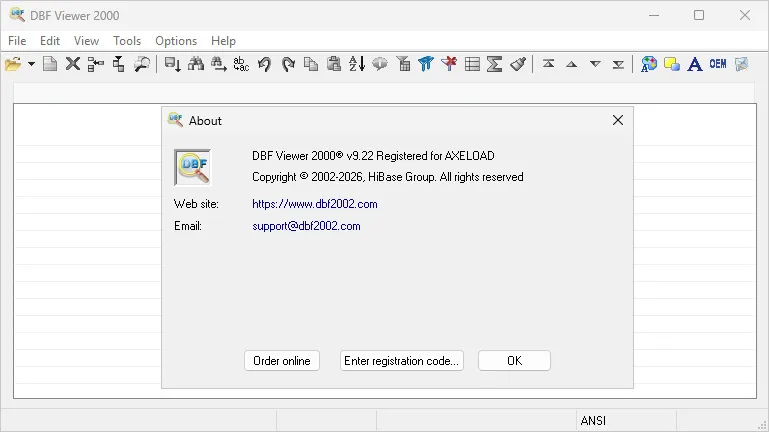Click the yellow and blue squares icon
Image resolution: width=769 pixels, height=432 pixels.
[x=672, y=64]
